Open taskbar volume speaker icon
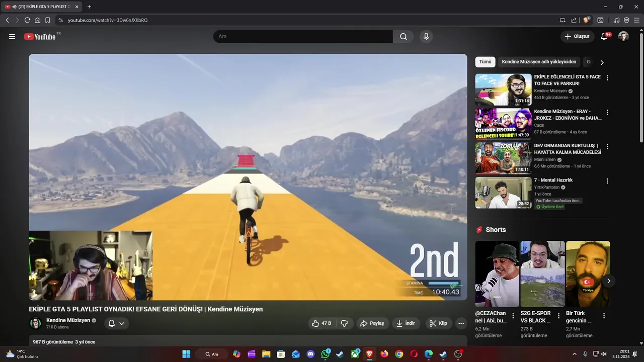 pos(604,354)
